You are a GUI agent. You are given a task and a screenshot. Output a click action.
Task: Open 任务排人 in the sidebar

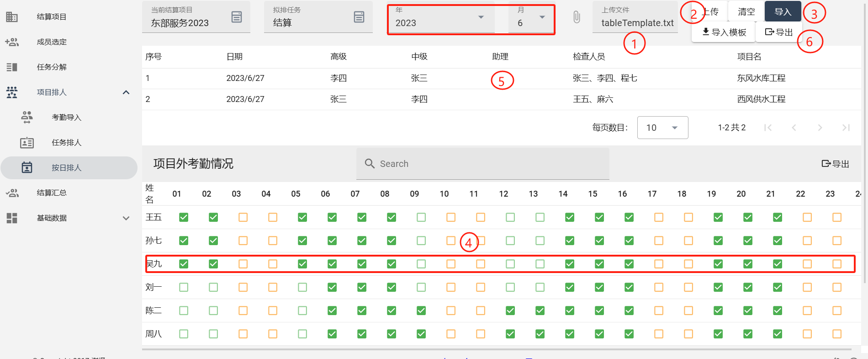point(66,143)
